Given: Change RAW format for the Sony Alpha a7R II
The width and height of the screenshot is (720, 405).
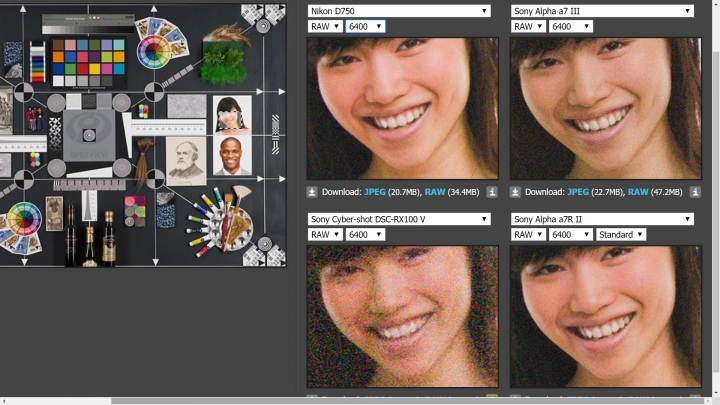Looking at the screenshot, I should pos(528,235).
